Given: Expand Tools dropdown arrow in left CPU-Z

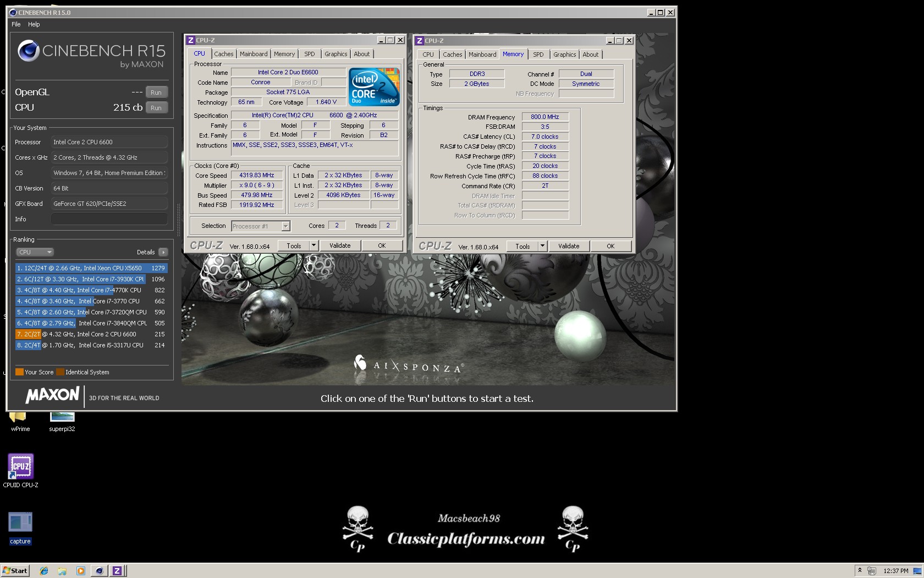Looking at the screenshot, I should pos(313,246).
